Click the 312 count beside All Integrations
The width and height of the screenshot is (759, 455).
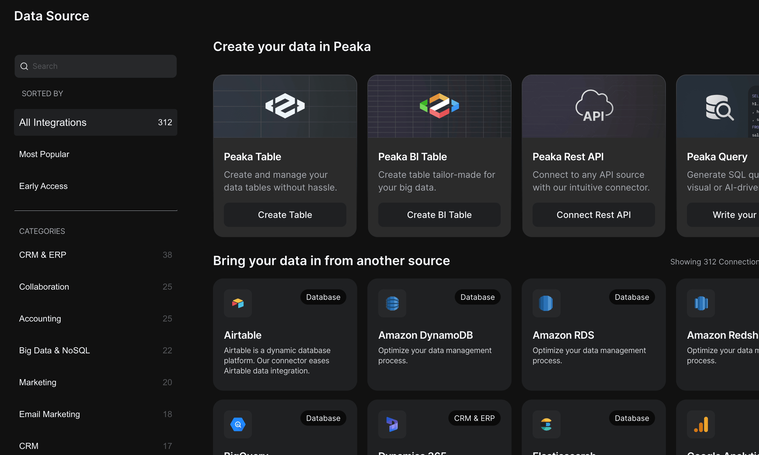165,122
